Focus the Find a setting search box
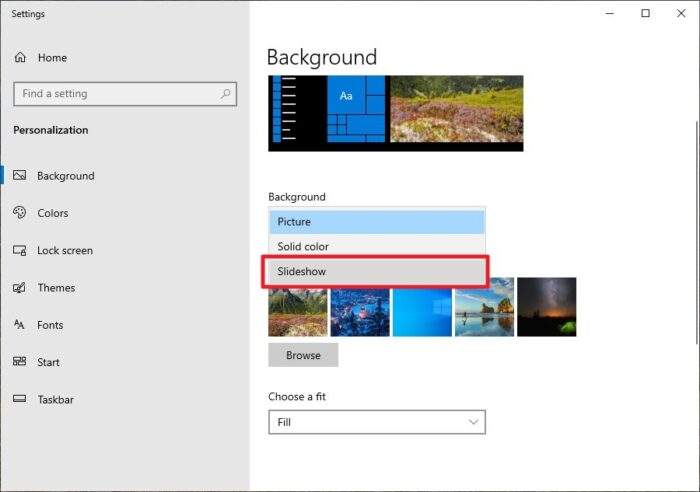 (x=125, y=94)
